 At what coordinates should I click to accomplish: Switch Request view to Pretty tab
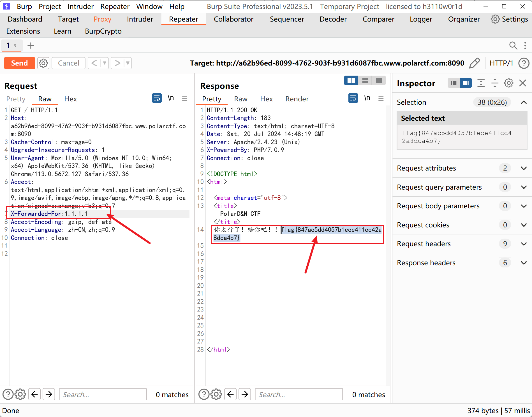[x=16, y=99]
